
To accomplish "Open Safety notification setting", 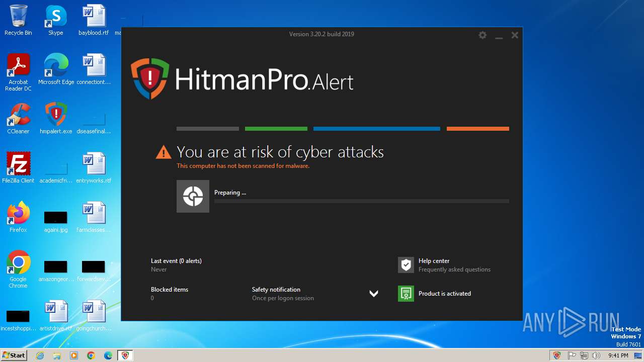I will point(283,294).
